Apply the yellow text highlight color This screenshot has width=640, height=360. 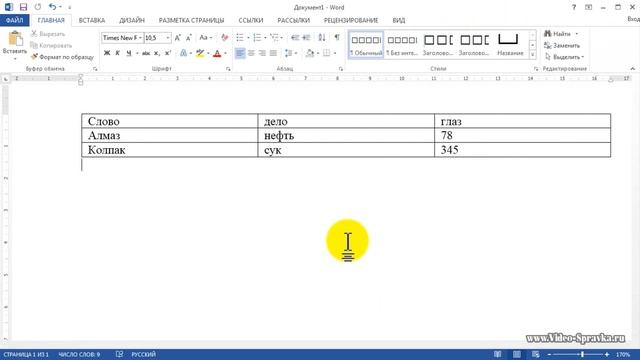[200, 53]
